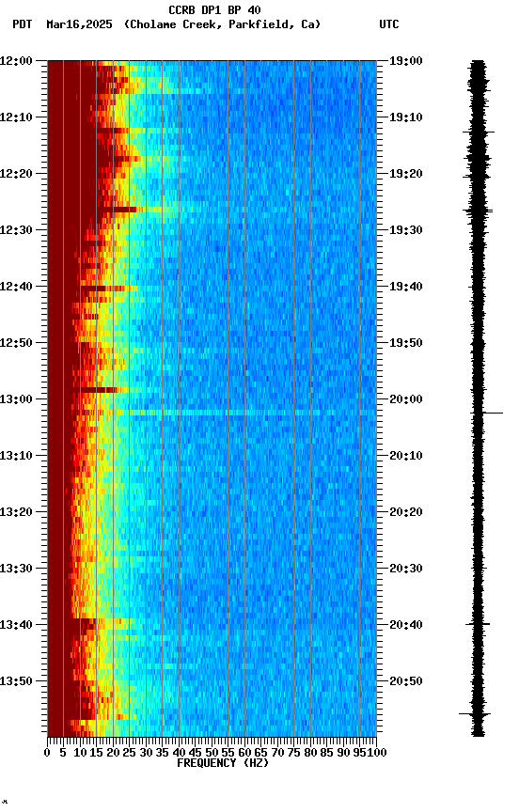Click the seismogram spike just before trace end
The image size is (519, 812).
coord(475,714)
